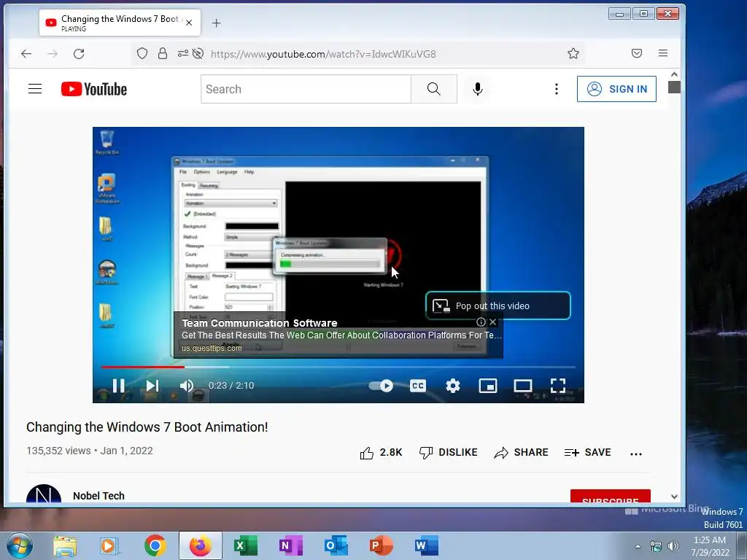View site security padlock info
This screenshot has width=747, height=560.
pos(163,53)
